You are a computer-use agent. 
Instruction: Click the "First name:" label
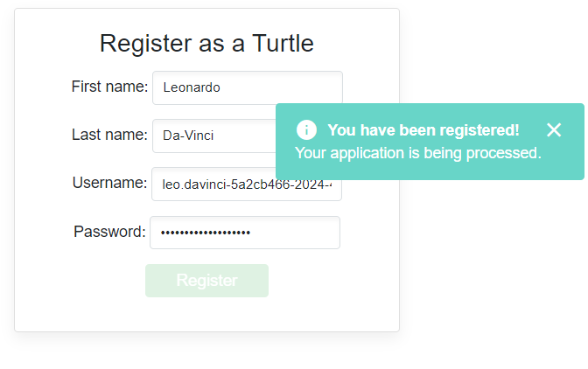click(109, 87)
